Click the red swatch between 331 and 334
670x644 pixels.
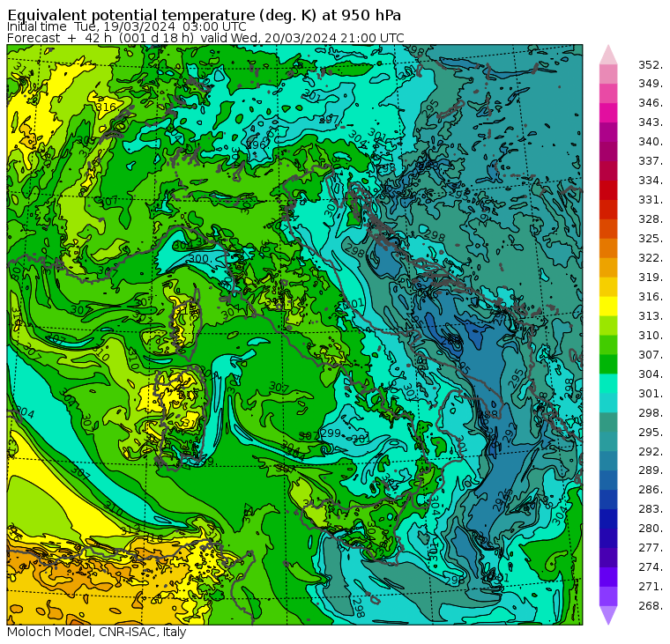pos(608,190)
